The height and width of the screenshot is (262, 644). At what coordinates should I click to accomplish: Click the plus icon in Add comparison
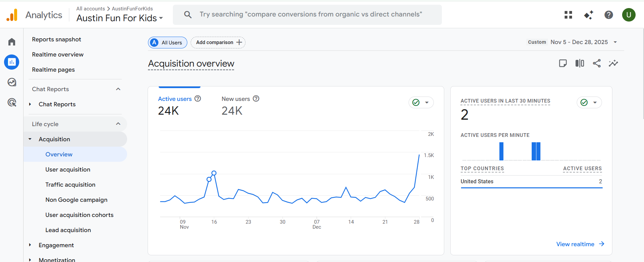pyautogui.click(x=239, y=42)
